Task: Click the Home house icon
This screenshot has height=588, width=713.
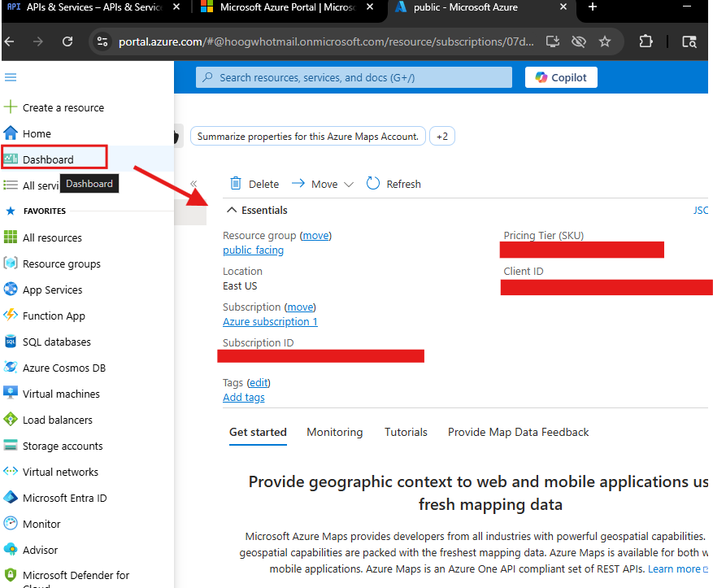Action: pyautogui.click(x=10, y=133)
